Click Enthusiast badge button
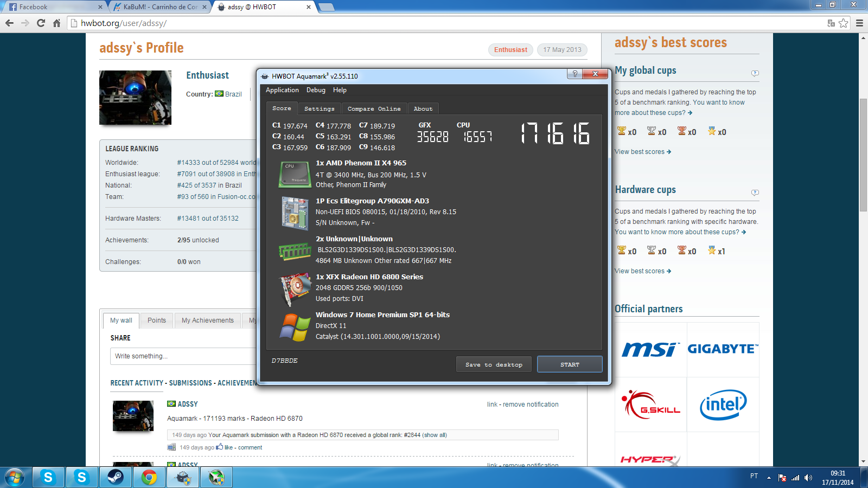868x488 pixels. tap(510, 50)
